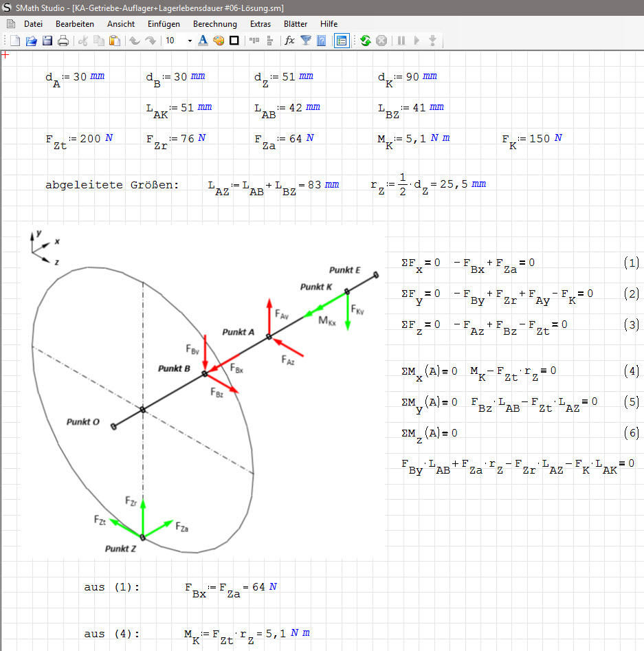The width and height of the screenshot is (644, 651).
Task: Toggle the side panel toolbar button
Action: (341, 41)
